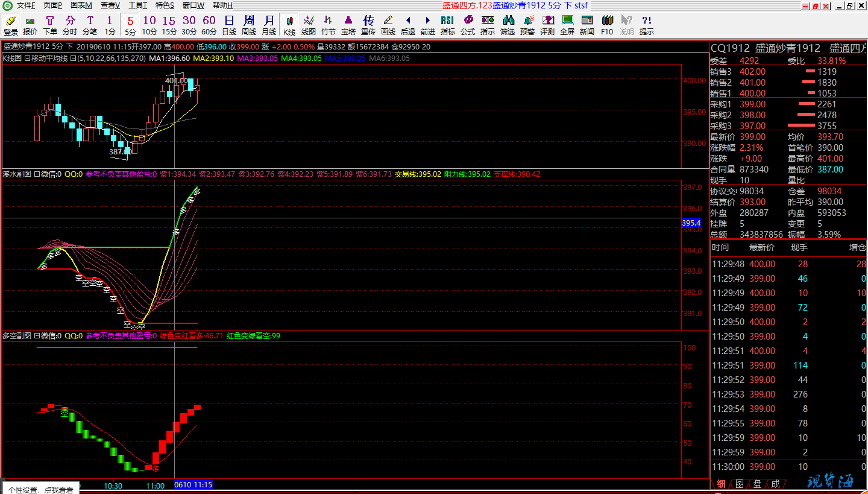The width and height of the screenshot is (868, 494).
Task: Click the 个性设置，点我看看 tooltip button
Action: pos(41,489)
